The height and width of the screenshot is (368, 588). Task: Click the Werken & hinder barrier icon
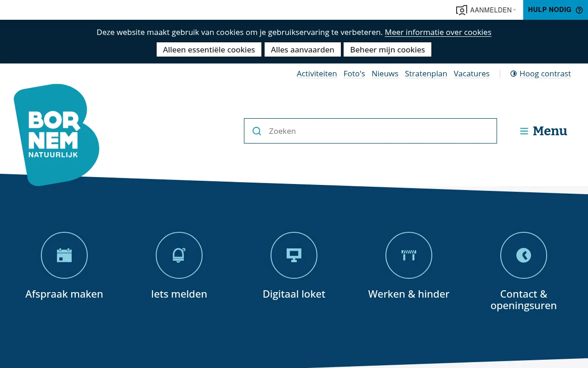(409, 255)
